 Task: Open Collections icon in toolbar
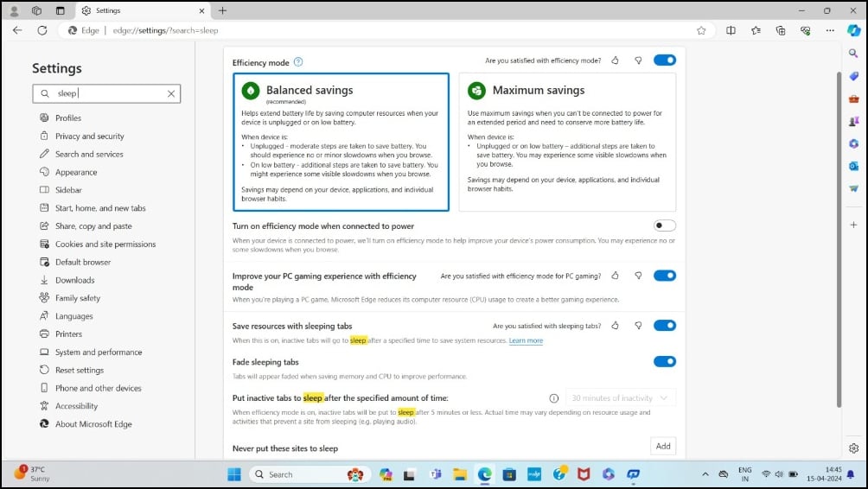[781, 30]
